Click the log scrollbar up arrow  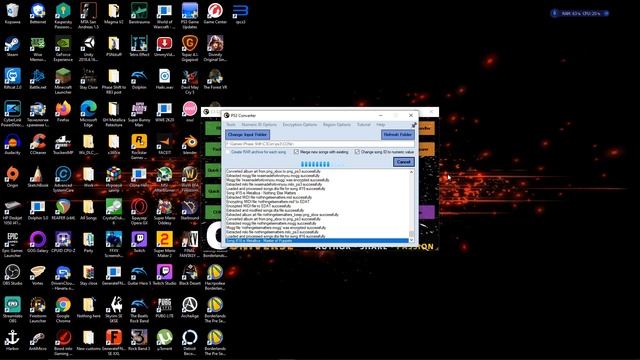pos(411,172)
